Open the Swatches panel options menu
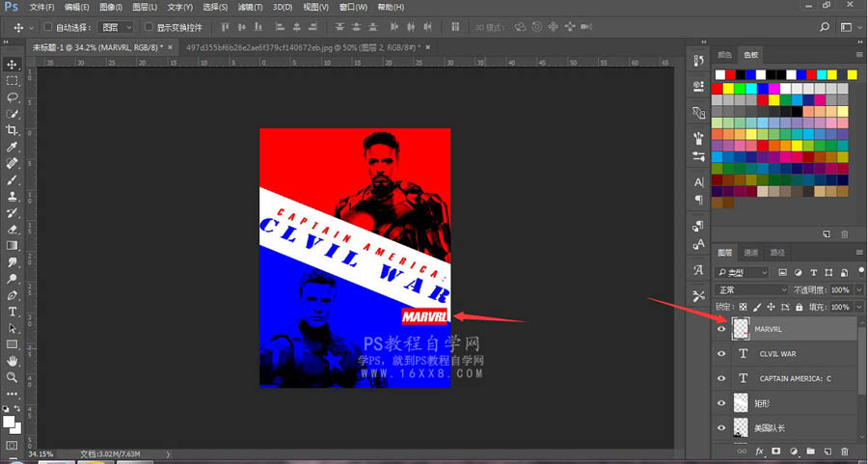This screenshot has width=868, height=464. [859, 55]
